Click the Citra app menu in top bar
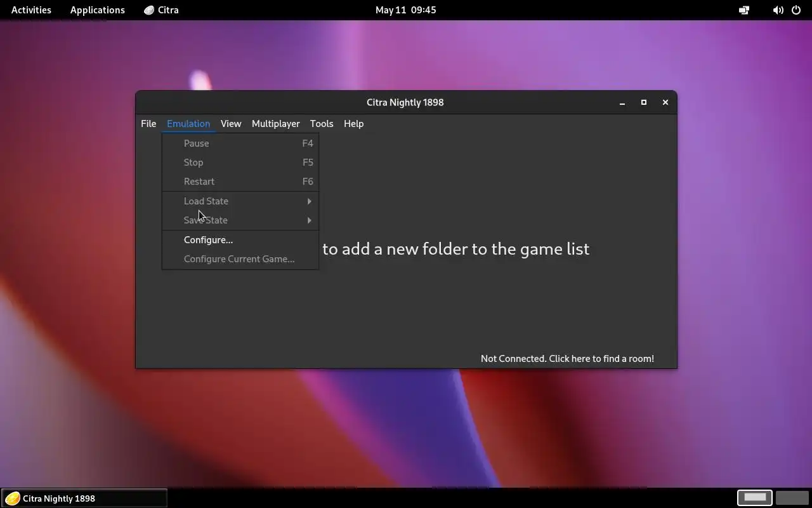812x508 pixels. (161, 10)
